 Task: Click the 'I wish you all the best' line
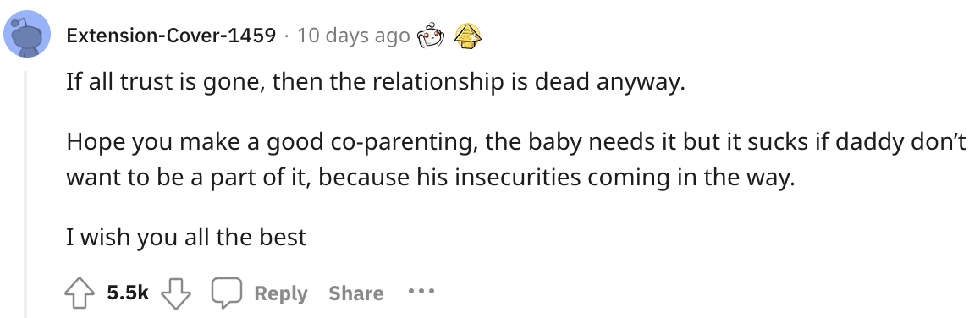(186, 238)
